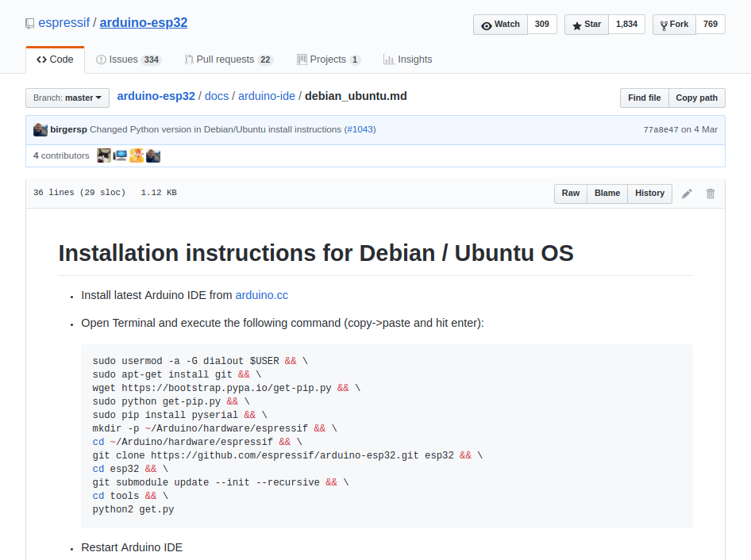The height and width of the screenshot is (560, 751).
Task: Open the first contributor avatar
Action: coord(104,155)
